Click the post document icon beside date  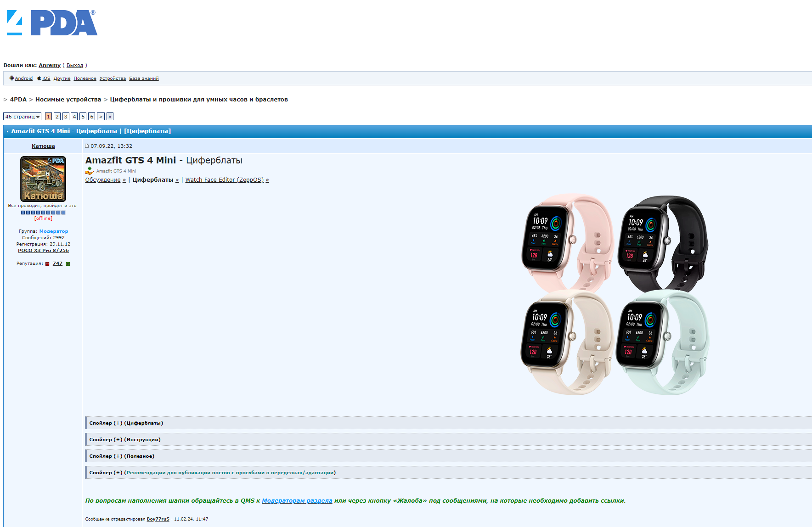87,146
